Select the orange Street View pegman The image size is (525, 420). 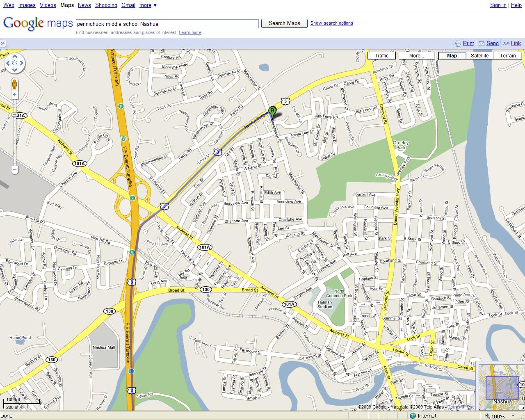tap(15, 84)
